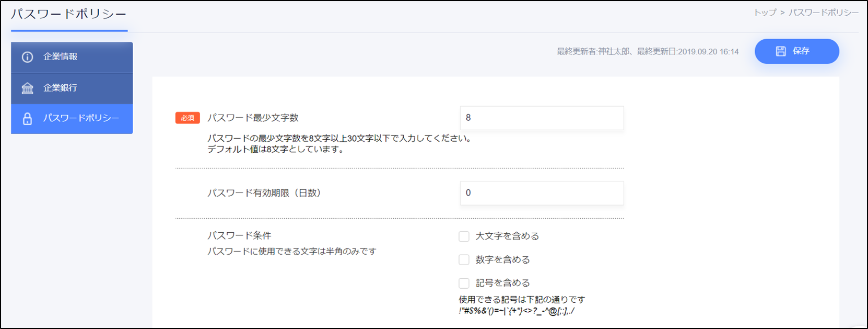
Task: Follow the トップ breadcrumb link
Action: (x=765, y=13)
